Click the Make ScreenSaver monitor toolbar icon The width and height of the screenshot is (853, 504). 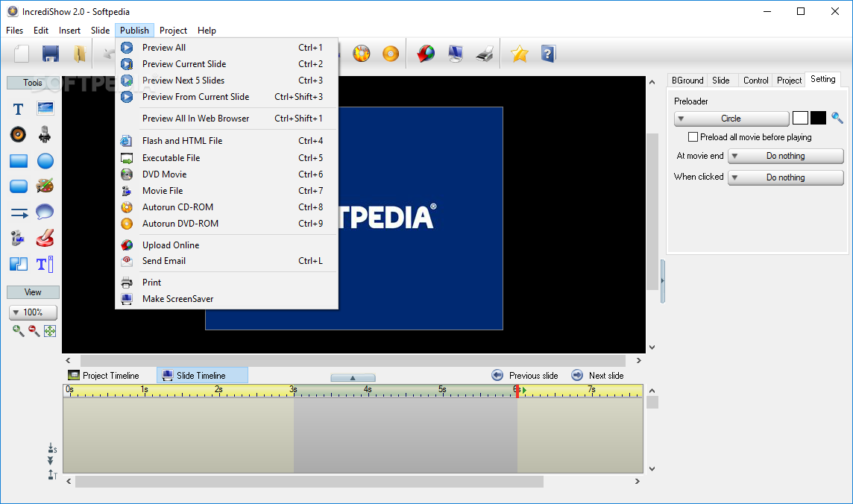pyautogui.click(x=456, y=53)
